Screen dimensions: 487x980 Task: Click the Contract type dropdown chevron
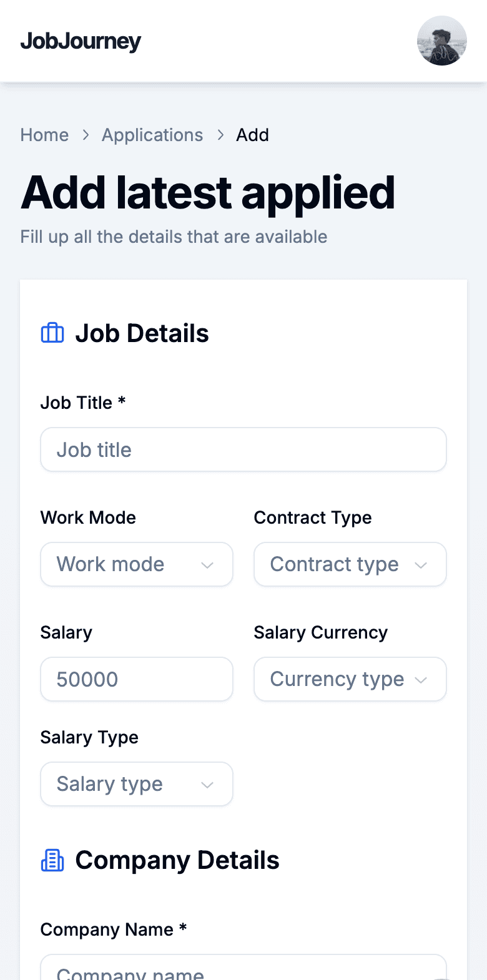point(421,564)
